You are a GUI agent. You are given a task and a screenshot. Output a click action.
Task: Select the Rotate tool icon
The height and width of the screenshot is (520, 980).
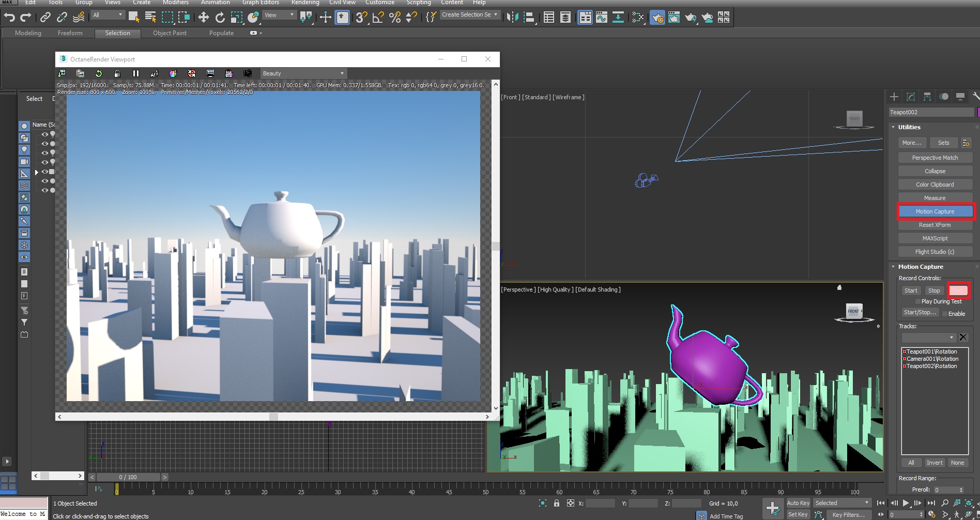click(220, 18)
